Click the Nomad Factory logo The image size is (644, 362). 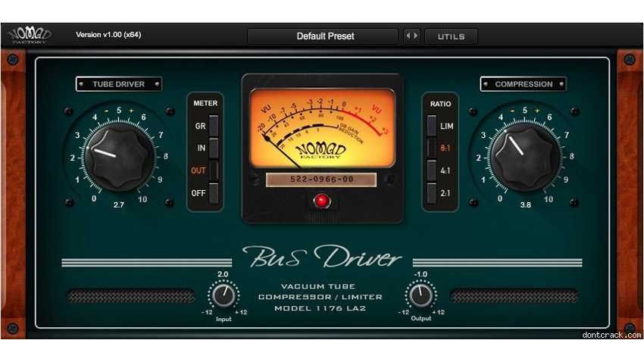point(30,35)
